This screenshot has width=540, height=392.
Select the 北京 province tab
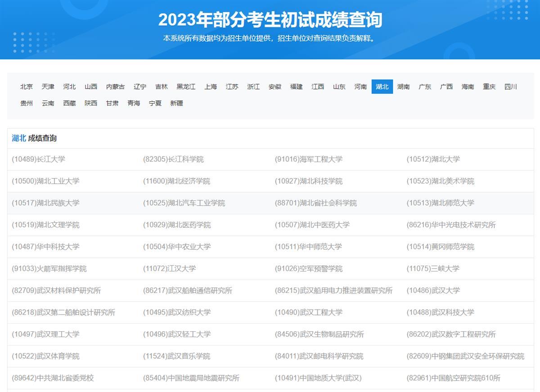pos(27,87)
